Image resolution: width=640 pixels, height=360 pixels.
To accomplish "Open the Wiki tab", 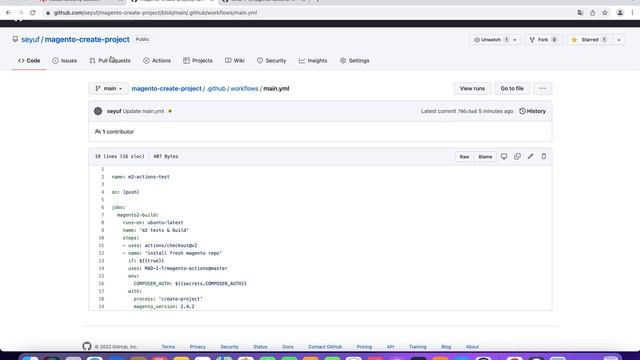I will pyautogui.click(x=235, y=60).
